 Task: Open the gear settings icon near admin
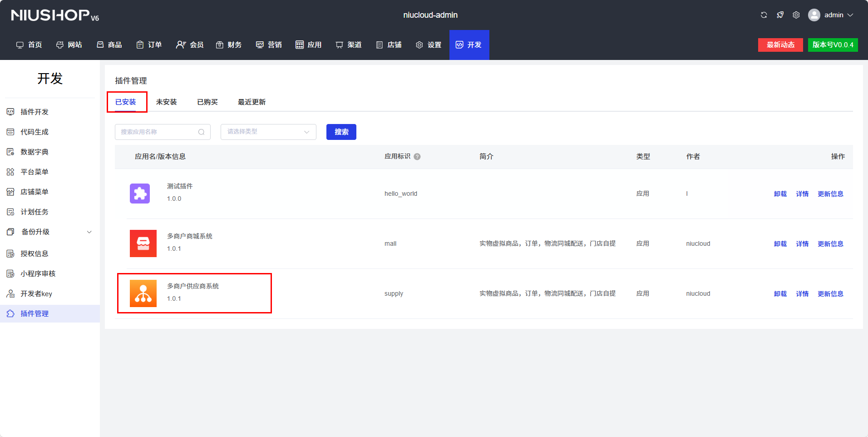[796, 15]
